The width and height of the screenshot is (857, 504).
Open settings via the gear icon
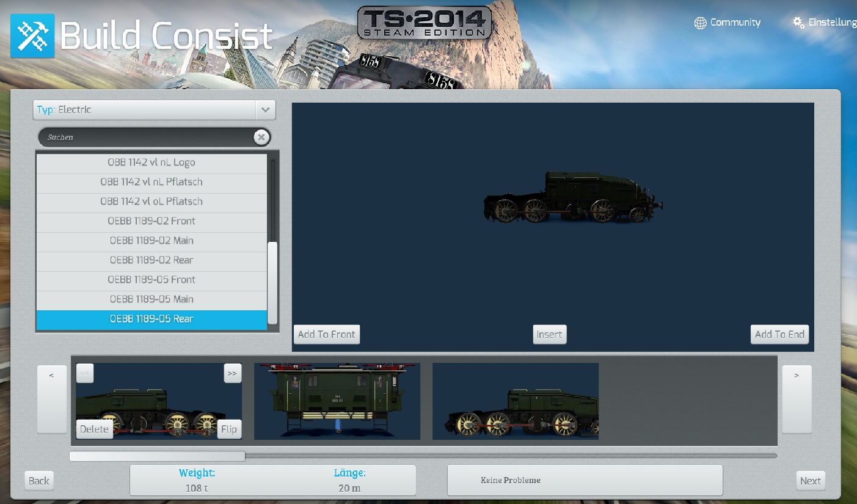coord(798,23)
